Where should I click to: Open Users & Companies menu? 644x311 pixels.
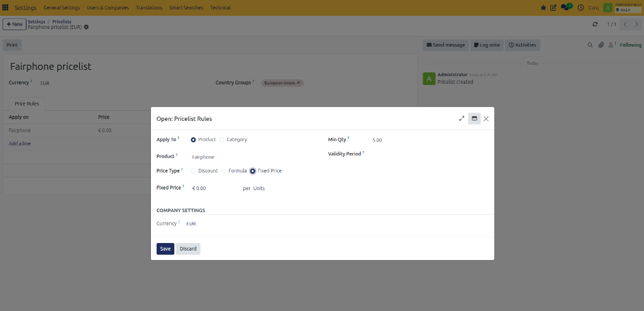click(108, 8)
